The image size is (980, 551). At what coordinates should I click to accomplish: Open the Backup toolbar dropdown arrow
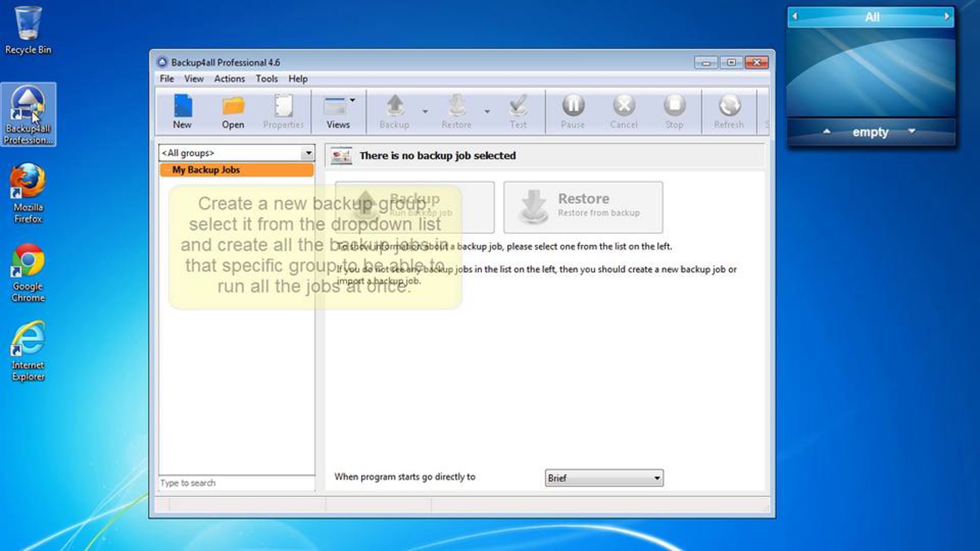point(425,111)
